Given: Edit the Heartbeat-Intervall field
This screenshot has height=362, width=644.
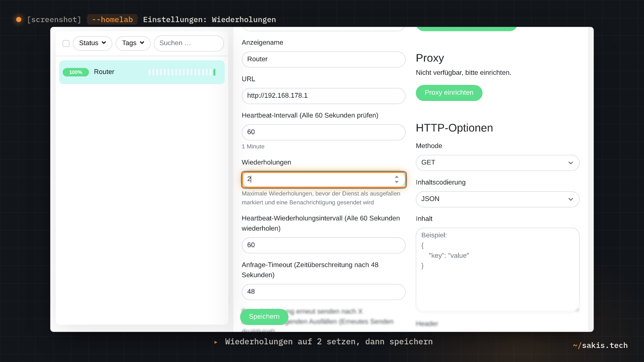Looking at the screenshot, I should click(x=324, y=132).
